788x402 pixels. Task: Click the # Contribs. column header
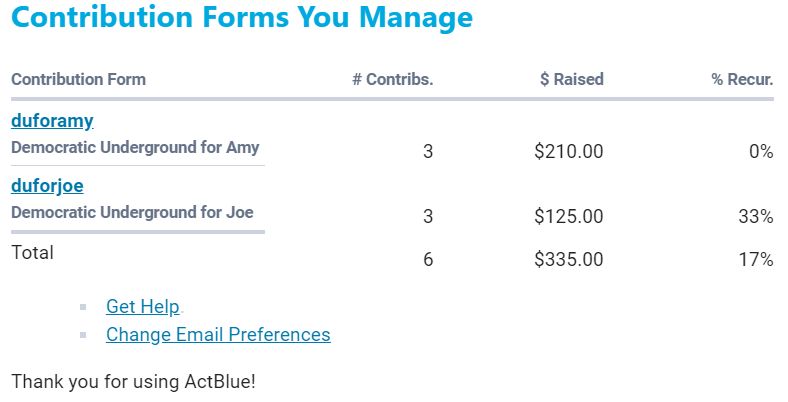[392, 80]
